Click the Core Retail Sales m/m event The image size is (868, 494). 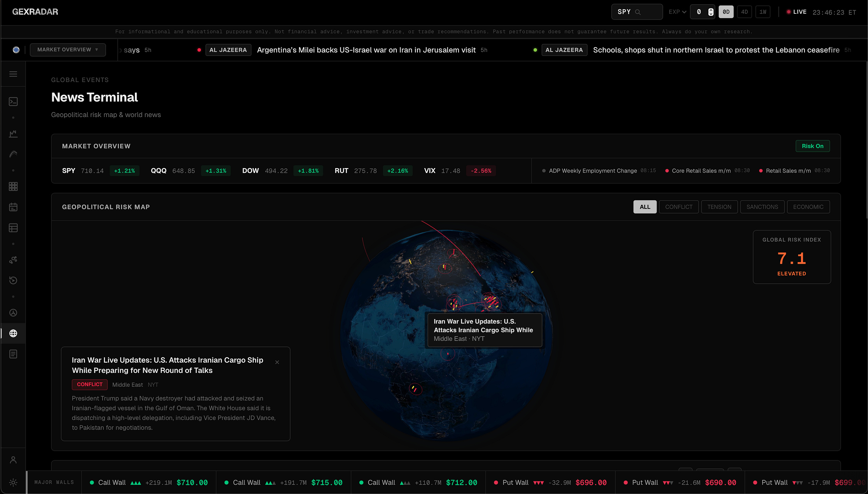tap(707, 171)
